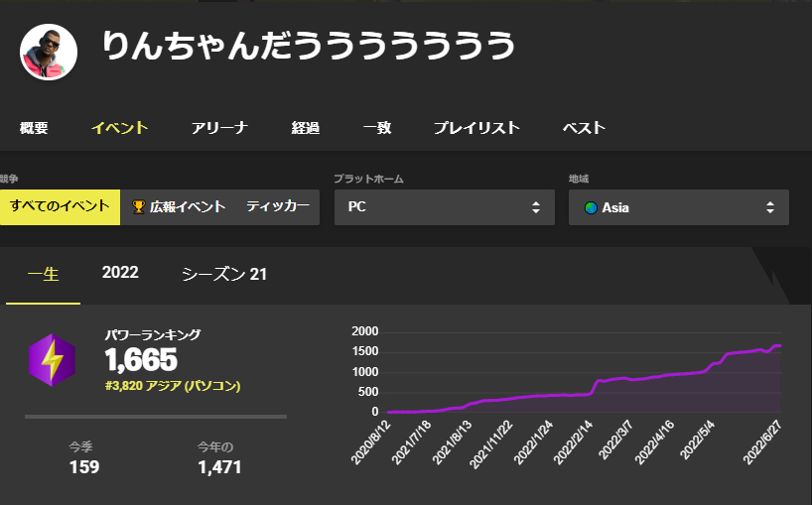Switch to the シーズン 21 tab
This screenshot has height=505, width=812.
coord(224,274)
